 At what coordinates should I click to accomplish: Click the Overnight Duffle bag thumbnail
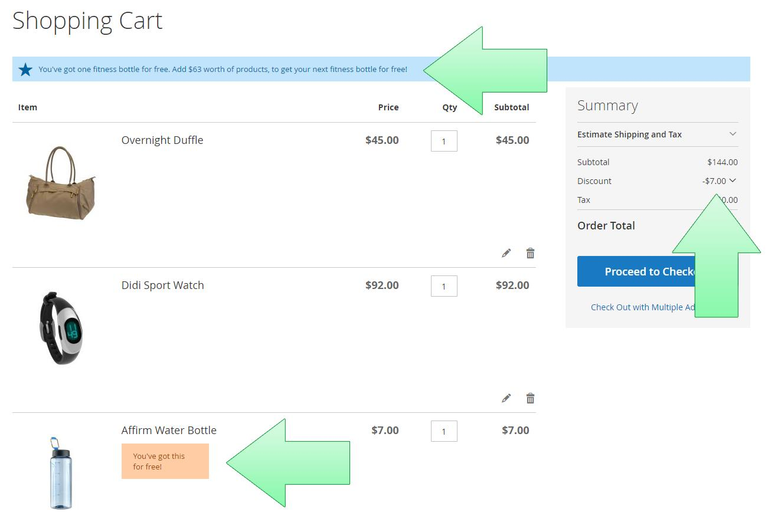(x=61, y=183)
